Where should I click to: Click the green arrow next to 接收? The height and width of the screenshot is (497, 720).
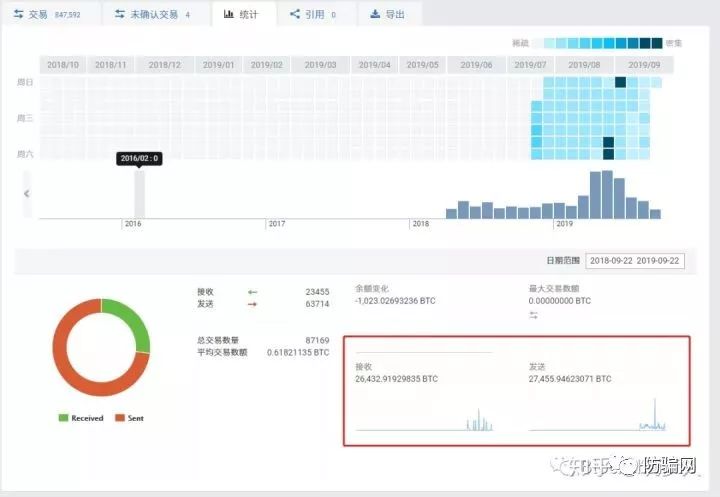click(x=253, y=292)
